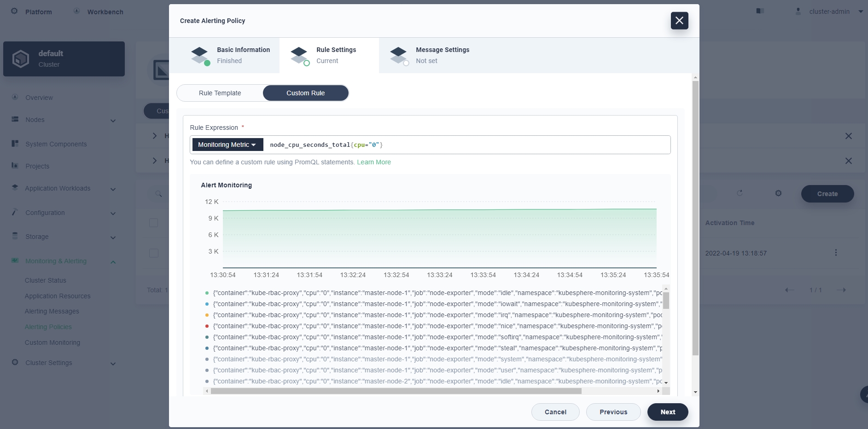Click the Nodes icon in the sidebar

pyautogui.click(x=15, y=119)
